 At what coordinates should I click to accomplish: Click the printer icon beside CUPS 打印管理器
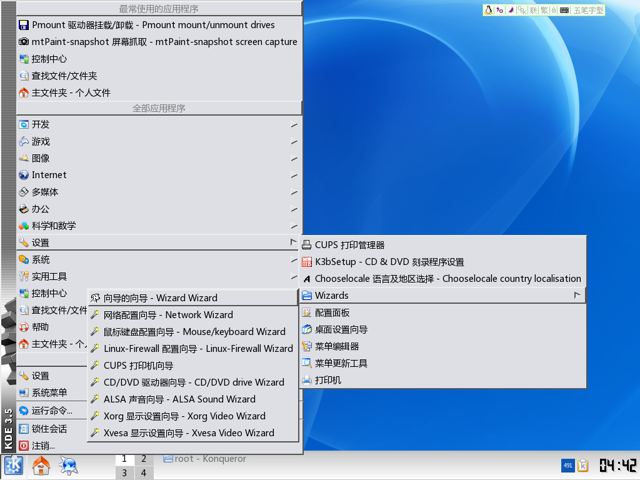tap(307, 245)
